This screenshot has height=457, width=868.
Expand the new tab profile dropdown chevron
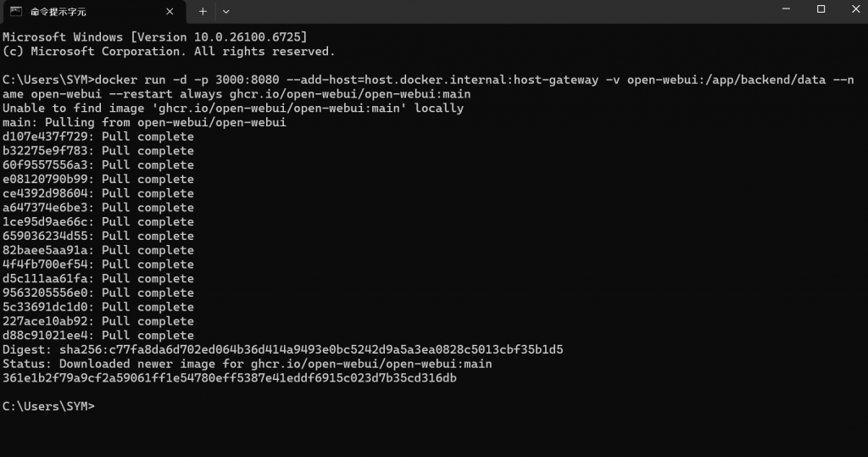point(225,12)
